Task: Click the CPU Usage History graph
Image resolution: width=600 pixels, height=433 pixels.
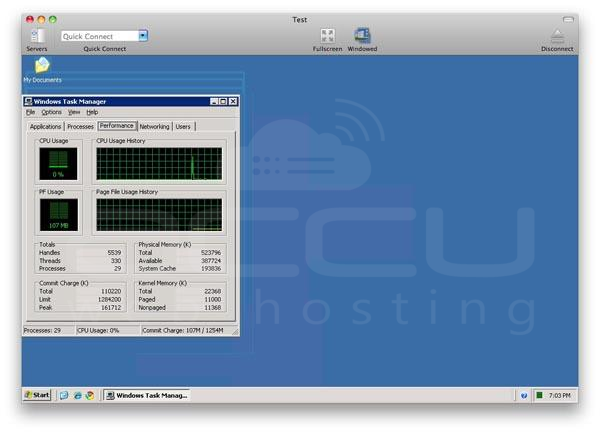Action: 159,164
